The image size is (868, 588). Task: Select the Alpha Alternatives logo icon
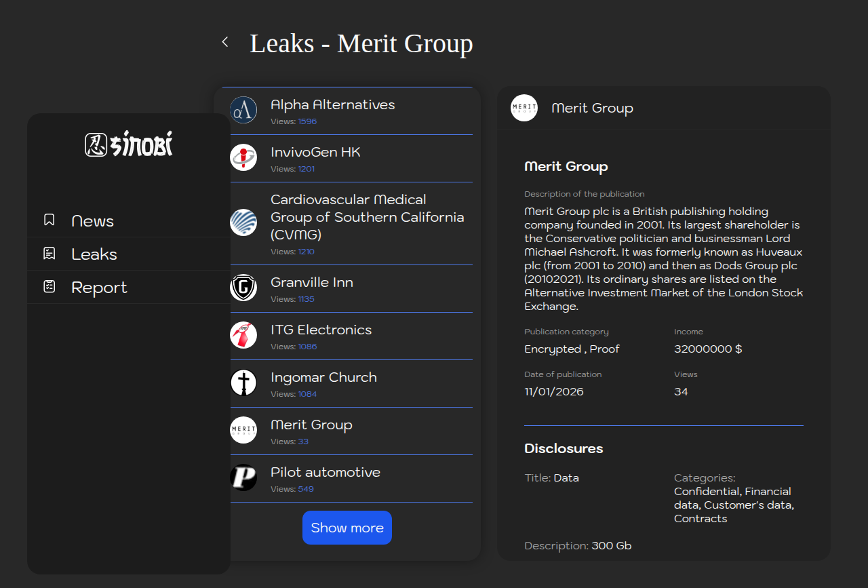[243, 110]
